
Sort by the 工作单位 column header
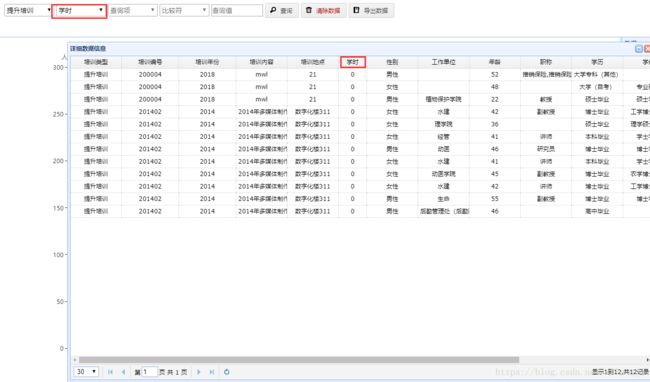click(x=444, y=62)
